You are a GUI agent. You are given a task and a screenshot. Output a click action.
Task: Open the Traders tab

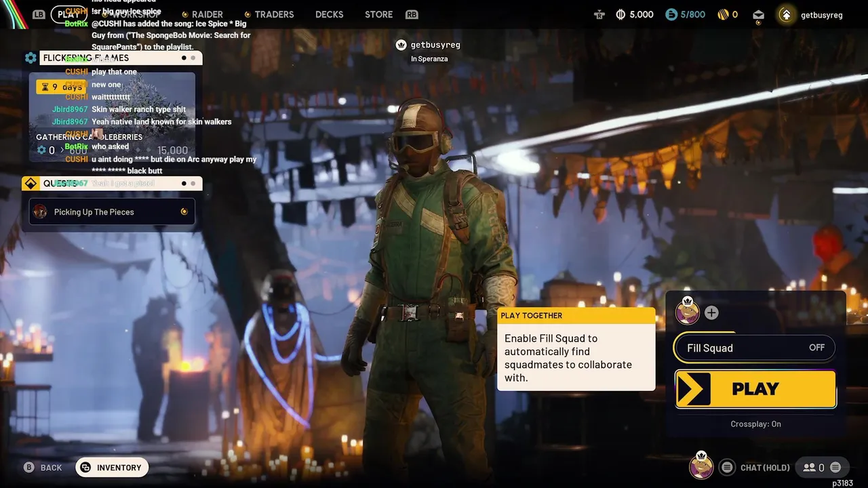(269, 14)
